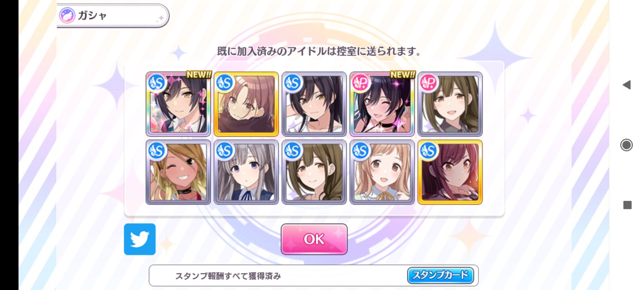Image resolution: width=644 pixels, height=290 pixels.
Task: Select the top-row brown-haired P idol card
Action: [x=450, y=104]
